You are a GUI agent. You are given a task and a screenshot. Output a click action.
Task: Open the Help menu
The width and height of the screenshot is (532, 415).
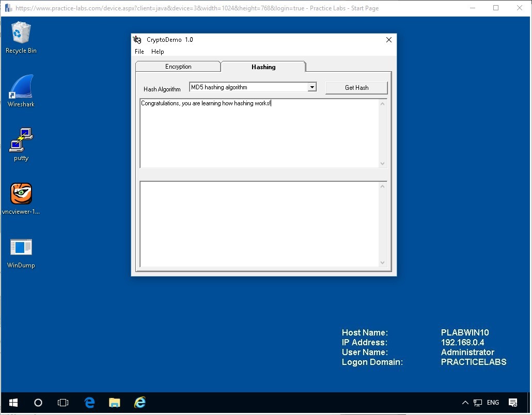(158, 51)
